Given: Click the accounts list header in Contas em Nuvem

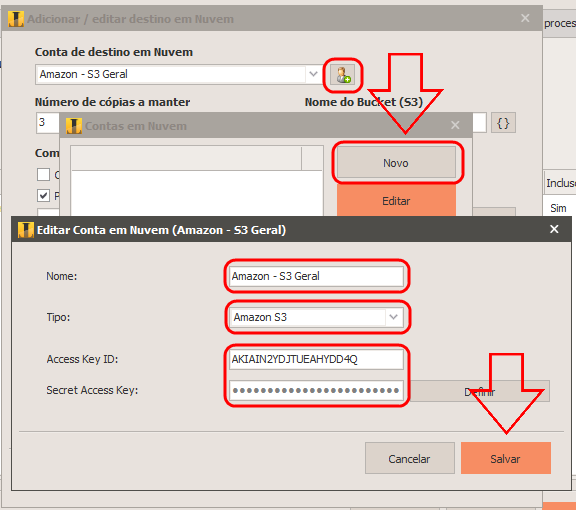Looking at the screenshot, I should [x=197, y=158].
